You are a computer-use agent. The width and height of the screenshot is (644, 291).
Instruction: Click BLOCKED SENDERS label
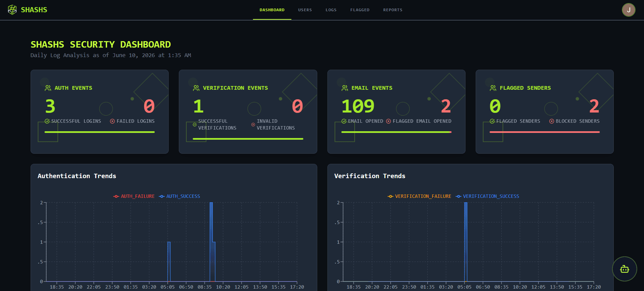(578, 121)
